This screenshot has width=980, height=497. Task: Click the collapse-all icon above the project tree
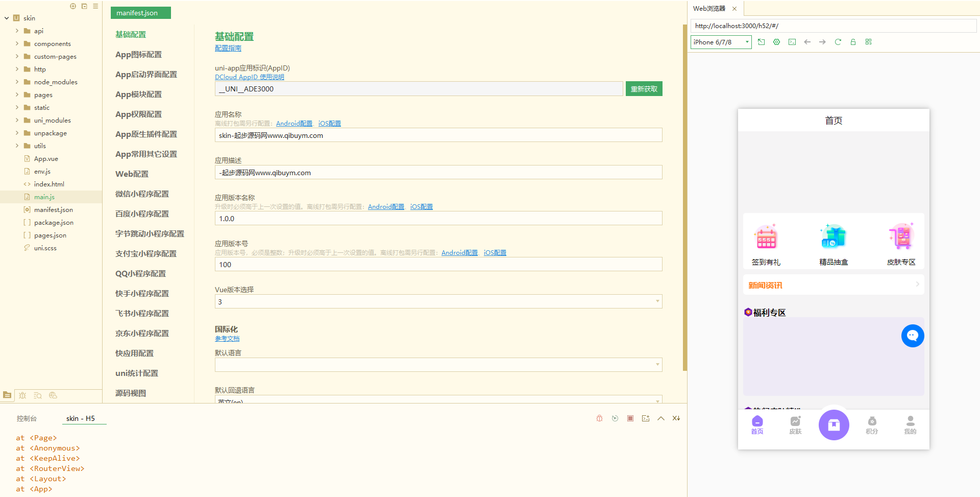pyautogui.click(x=84, y=6)
